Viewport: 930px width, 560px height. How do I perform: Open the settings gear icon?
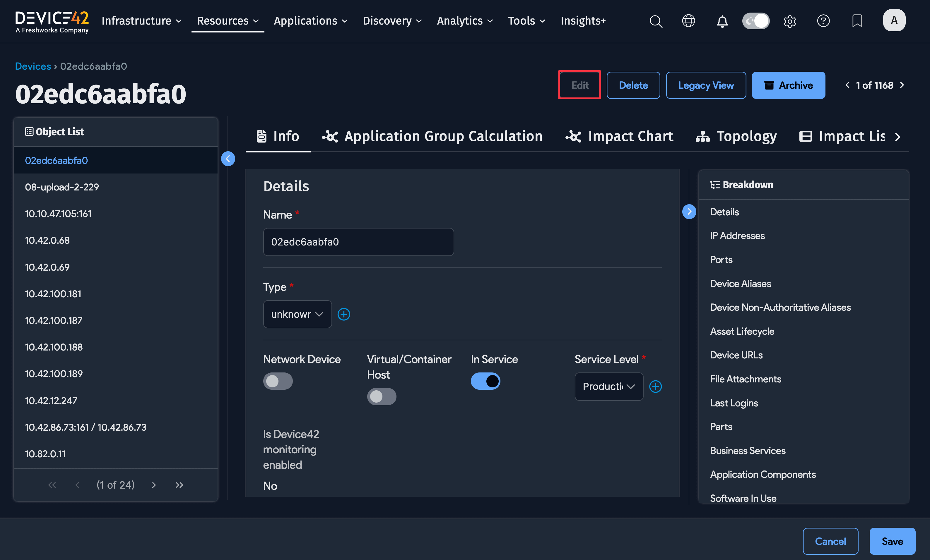[790, 21]
